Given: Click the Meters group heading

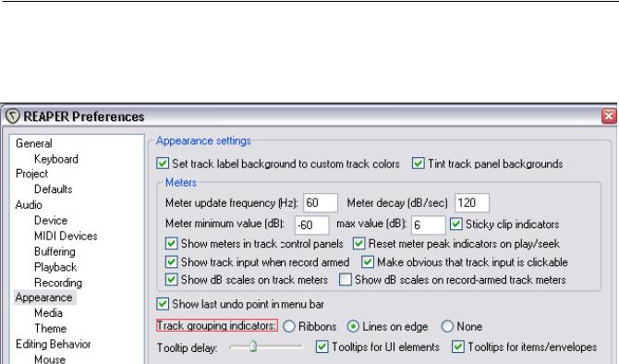Looking at the screenshot, I should (181, 182).
